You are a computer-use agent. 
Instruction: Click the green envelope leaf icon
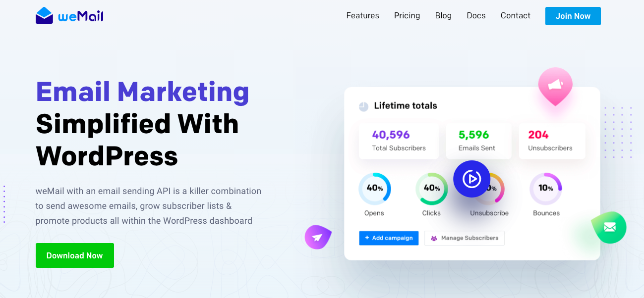pos(609,227)
